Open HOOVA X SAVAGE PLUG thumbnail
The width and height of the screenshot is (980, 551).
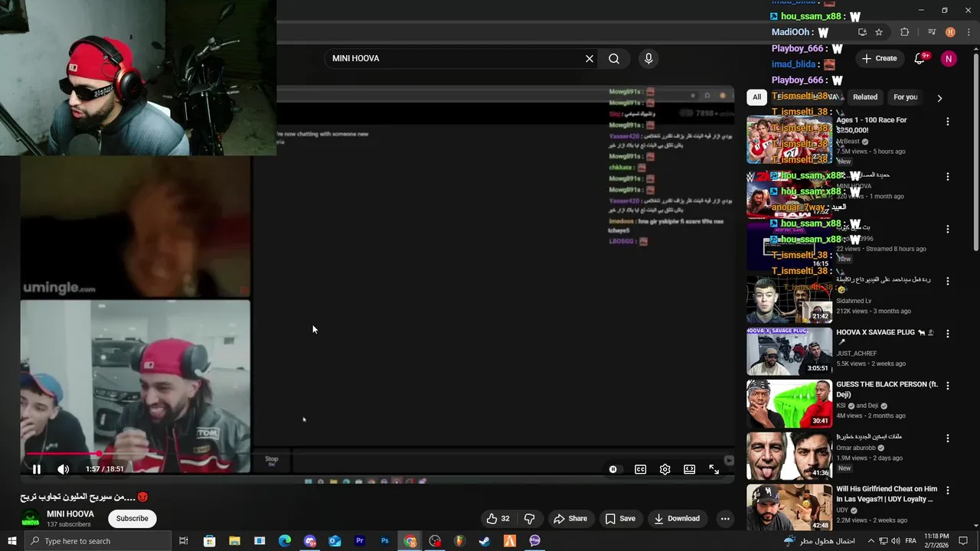[789, 351]
